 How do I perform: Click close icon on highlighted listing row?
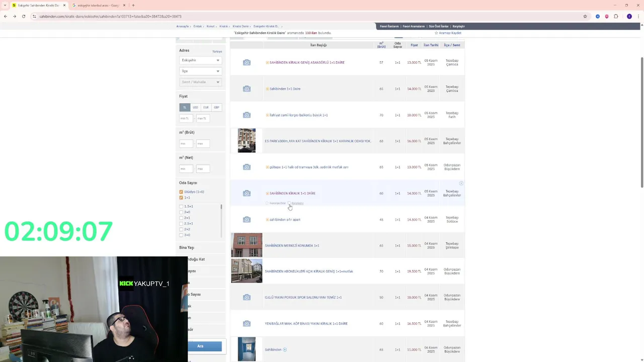461,184
